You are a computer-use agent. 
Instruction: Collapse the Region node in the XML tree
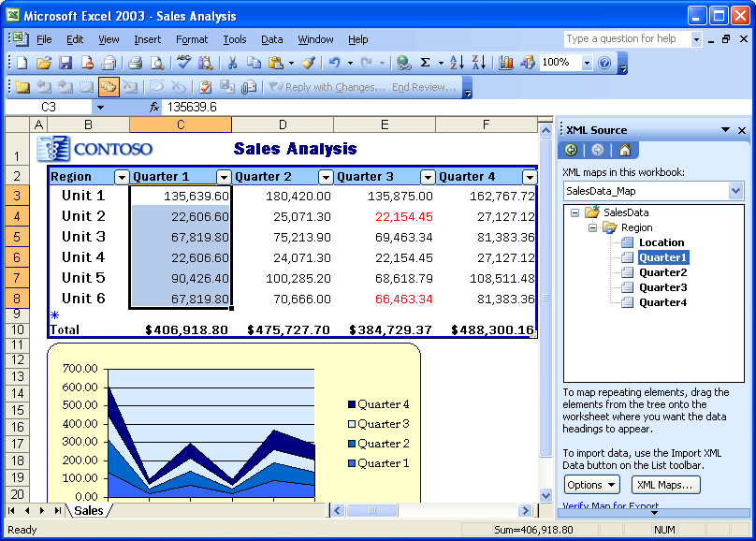pos(591,227)
